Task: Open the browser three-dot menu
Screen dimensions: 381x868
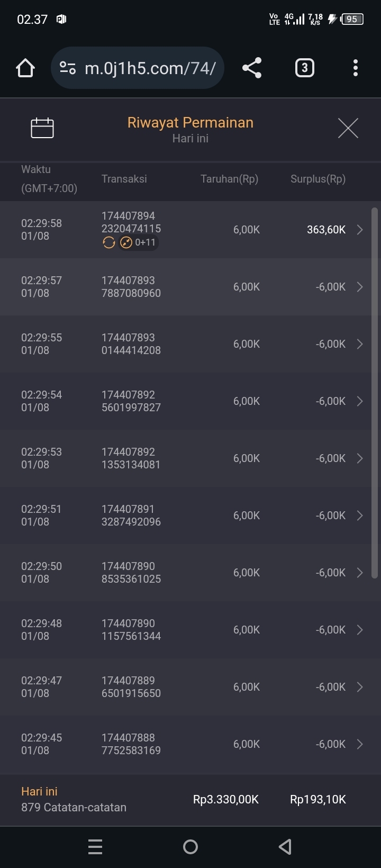Action: coord(356,68)
